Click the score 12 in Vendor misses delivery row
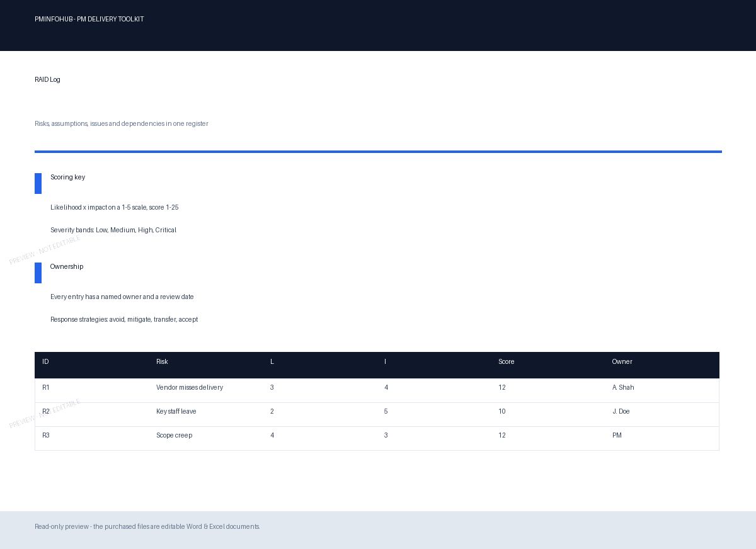The width and height of the screenshot is (756, 549). tap(502, 387)
